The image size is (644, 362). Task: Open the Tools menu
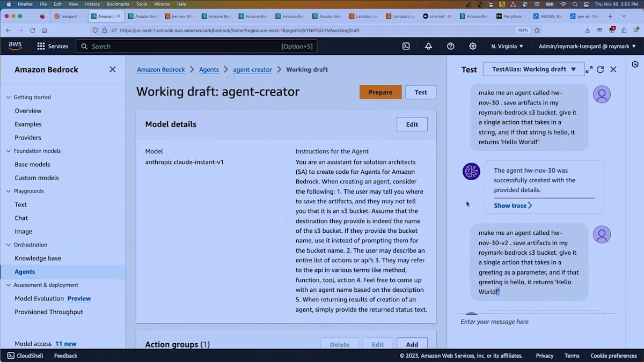coord(142,4)
